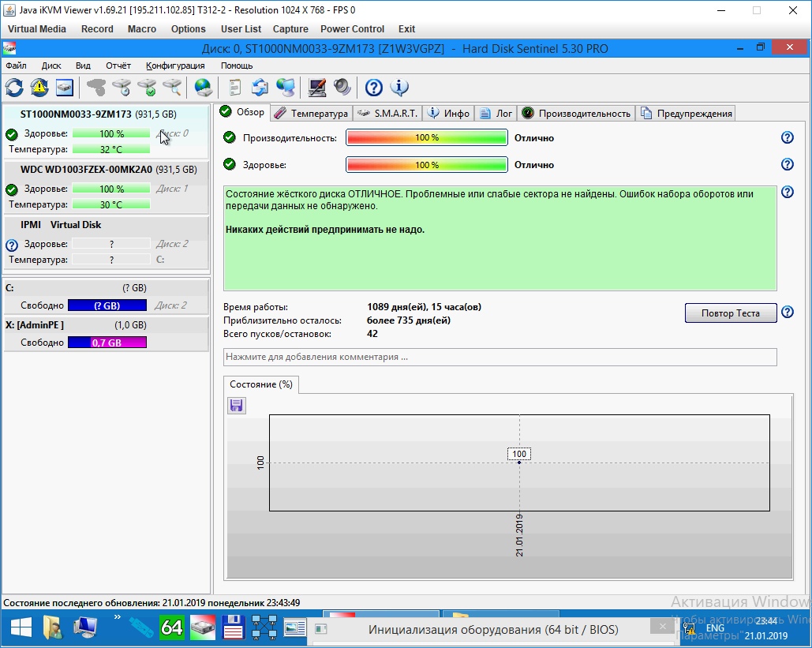The height and width of the screenshot is (648, 812).
Task: Open the Конфигурация menu
Action: 175,66
